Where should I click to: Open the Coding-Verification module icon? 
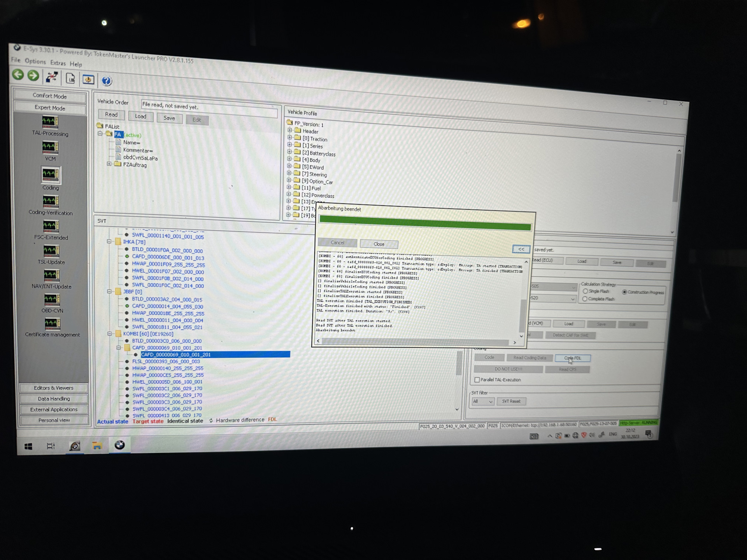click(x=51, y=201)
